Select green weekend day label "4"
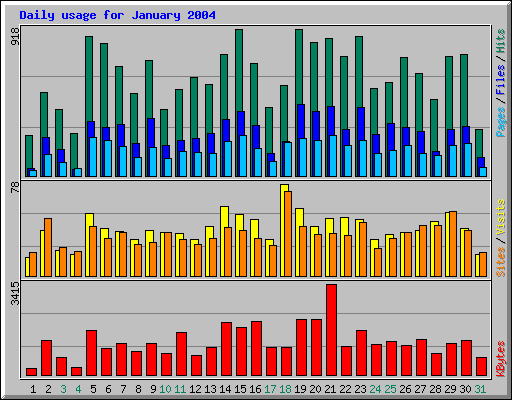 point(78,389)
